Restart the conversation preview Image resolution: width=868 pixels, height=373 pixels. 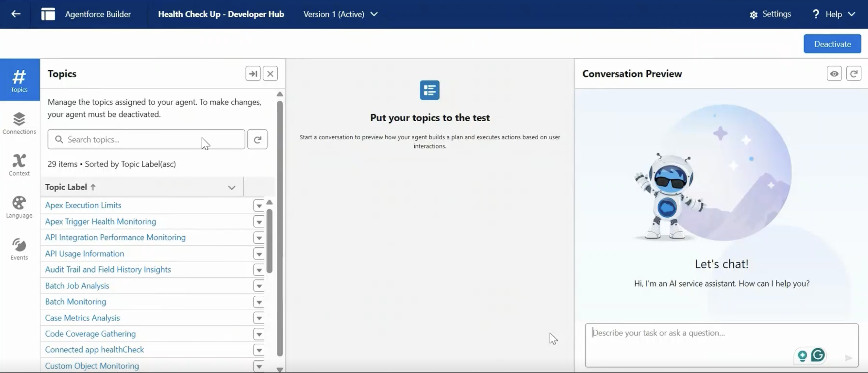click(853, 74)
